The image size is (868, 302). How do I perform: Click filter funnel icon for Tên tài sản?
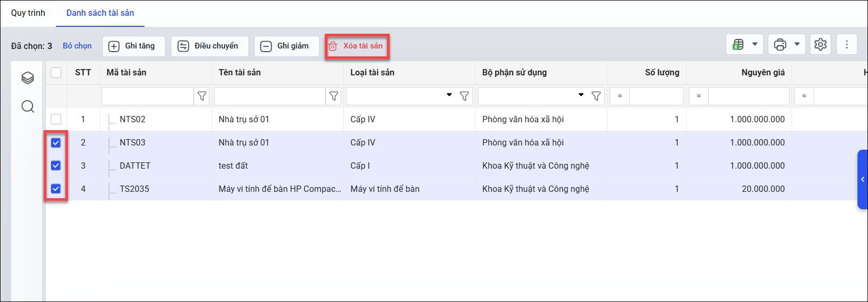click(334, 96)
